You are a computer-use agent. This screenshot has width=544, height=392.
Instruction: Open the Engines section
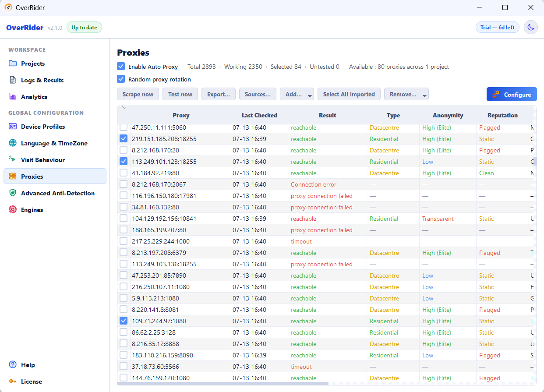pos(55,210)
